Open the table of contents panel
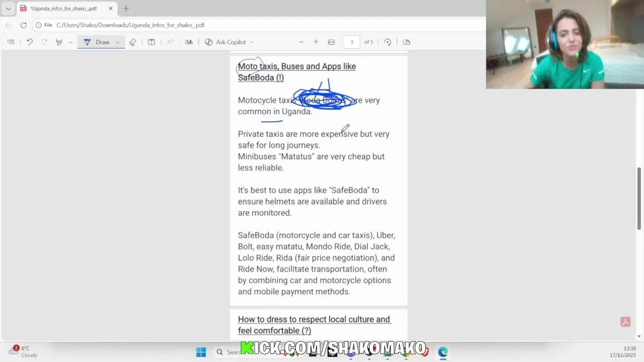Image resolution: width=644 pixels, height=362 pixels. click(x=11, y=42)
